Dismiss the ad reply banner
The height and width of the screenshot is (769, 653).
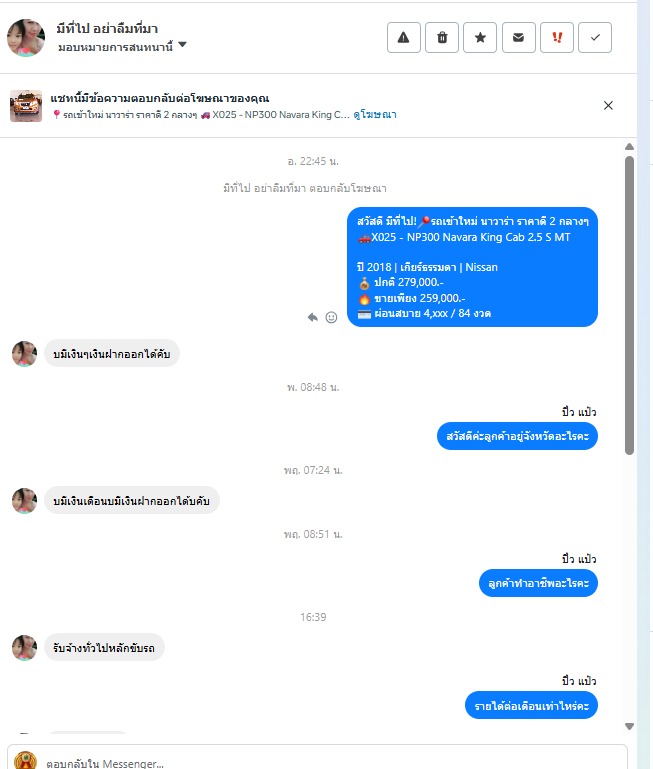608,105
